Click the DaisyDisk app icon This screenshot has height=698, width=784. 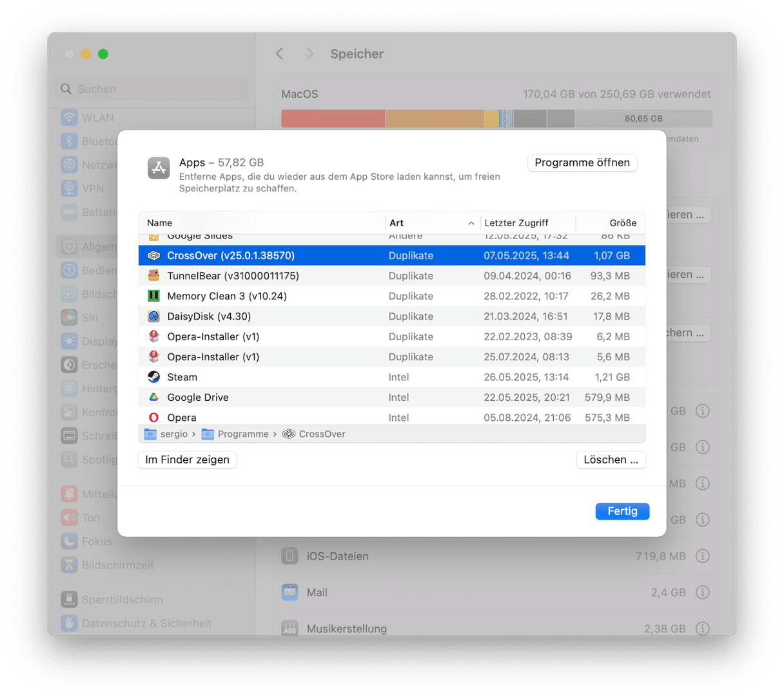[153, 316]
